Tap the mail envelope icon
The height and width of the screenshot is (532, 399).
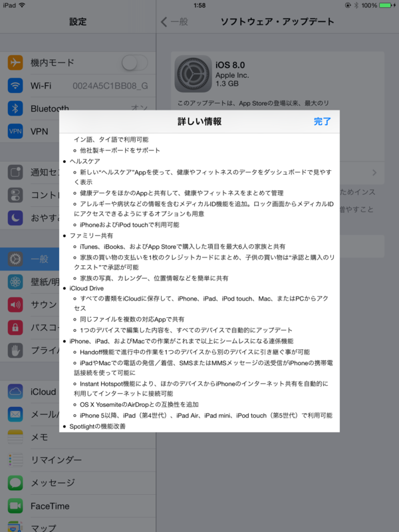click(x=15, y=414)
